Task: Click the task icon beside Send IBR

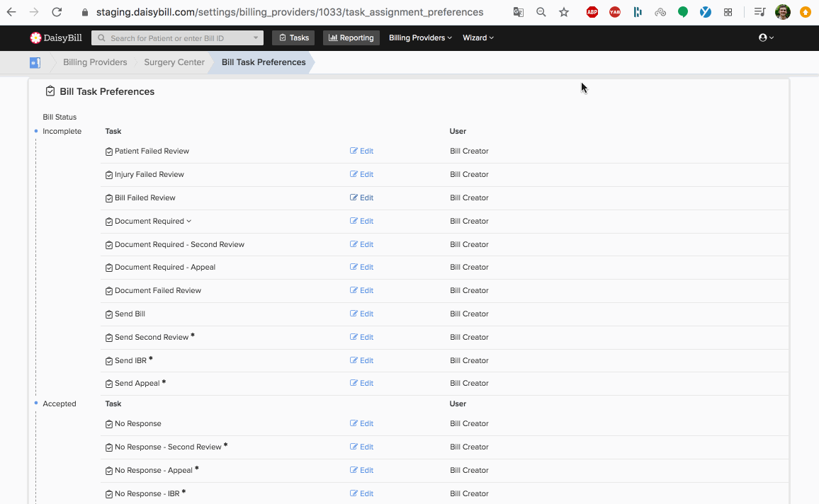Action: [108, 361]
